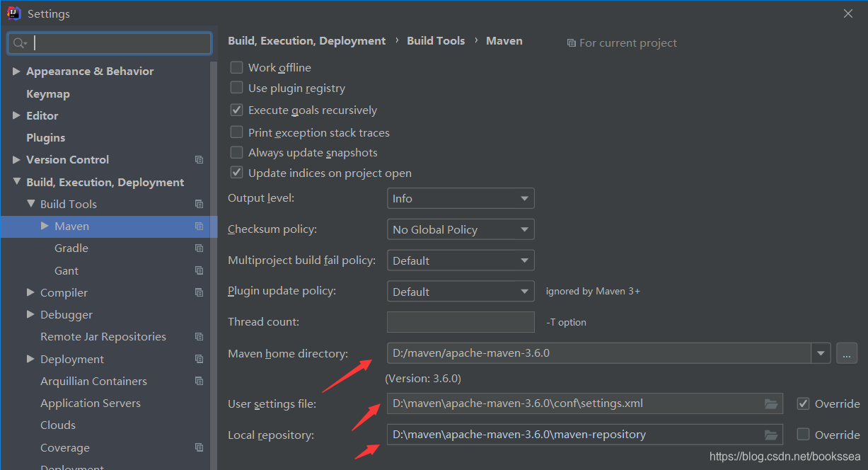Expand the Compiler section arrow
Viewport: 868px width, 470px height.
pos(30,292)
